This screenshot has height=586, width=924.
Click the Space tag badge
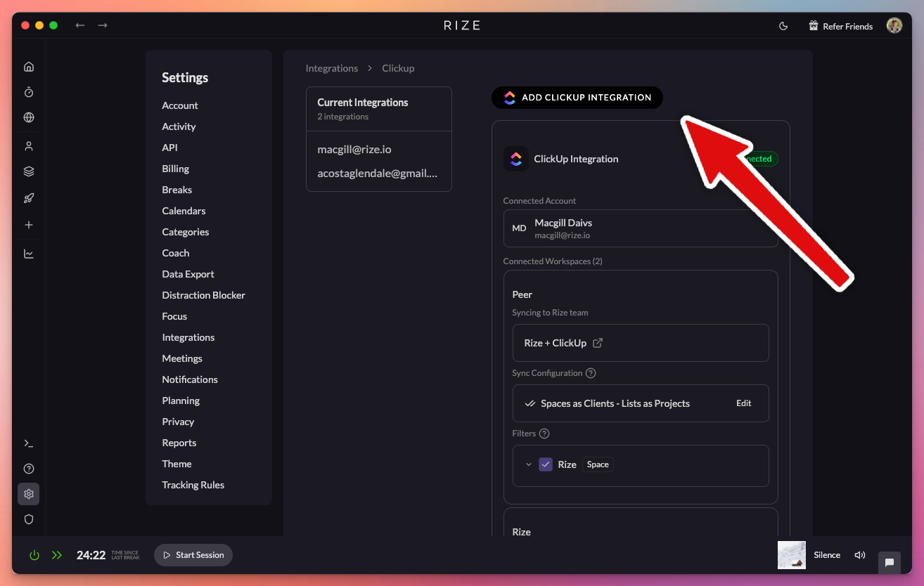point(598,464)
